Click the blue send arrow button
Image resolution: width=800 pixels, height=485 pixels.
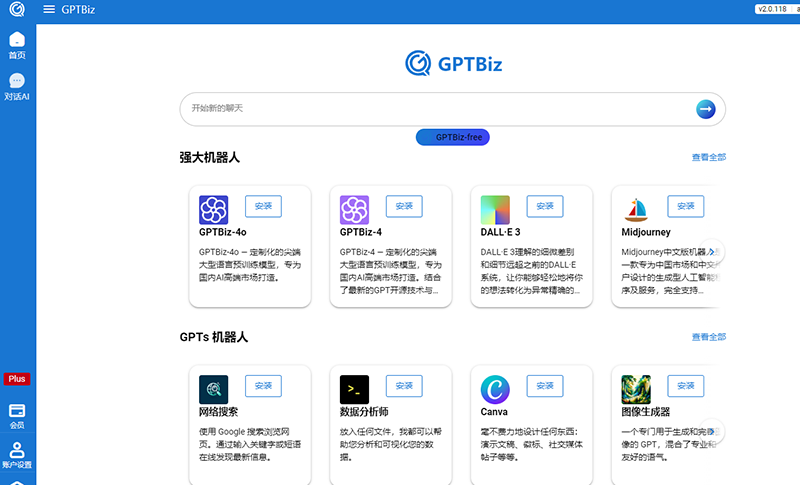click(x=706, y=109)
